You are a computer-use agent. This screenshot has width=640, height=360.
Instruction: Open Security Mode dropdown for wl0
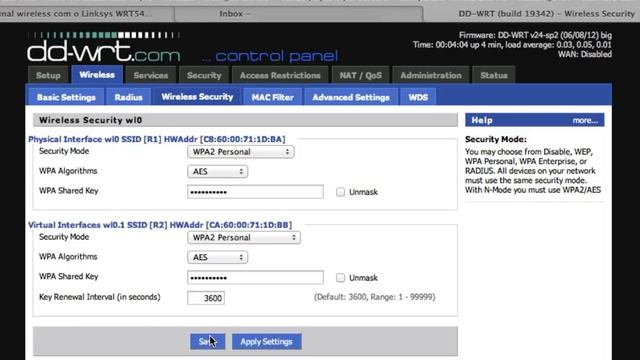[240, 152]
